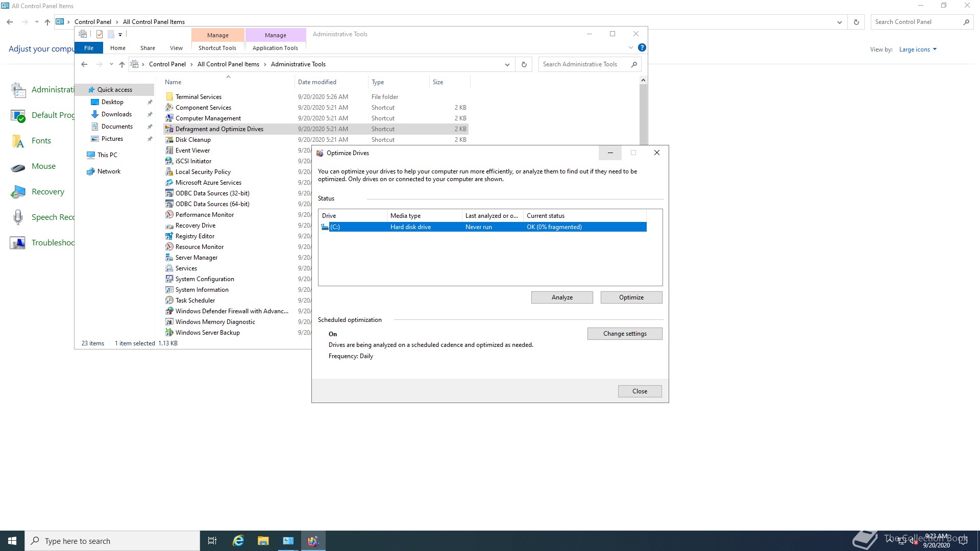Click the Change settings button
This screenshot has height=551, width=980.
pyautogui.click(x=624, y=334)
